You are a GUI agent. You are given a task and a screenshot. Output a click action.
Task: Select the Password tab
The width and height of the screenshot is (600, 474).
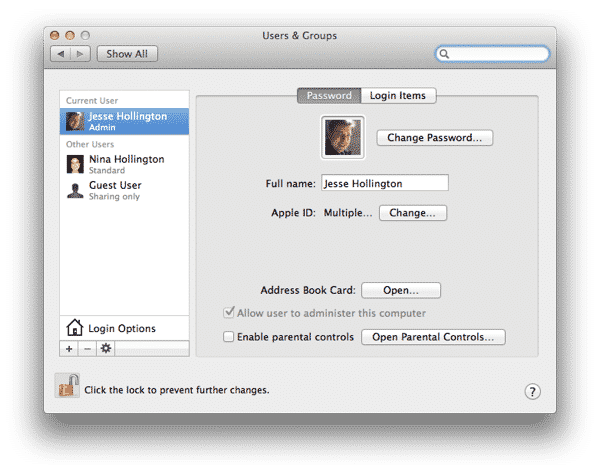pos(329,96)
